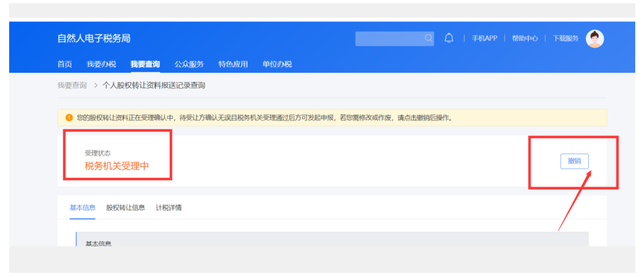
Task: Open the 手机APP link
Action: (485, 38)
